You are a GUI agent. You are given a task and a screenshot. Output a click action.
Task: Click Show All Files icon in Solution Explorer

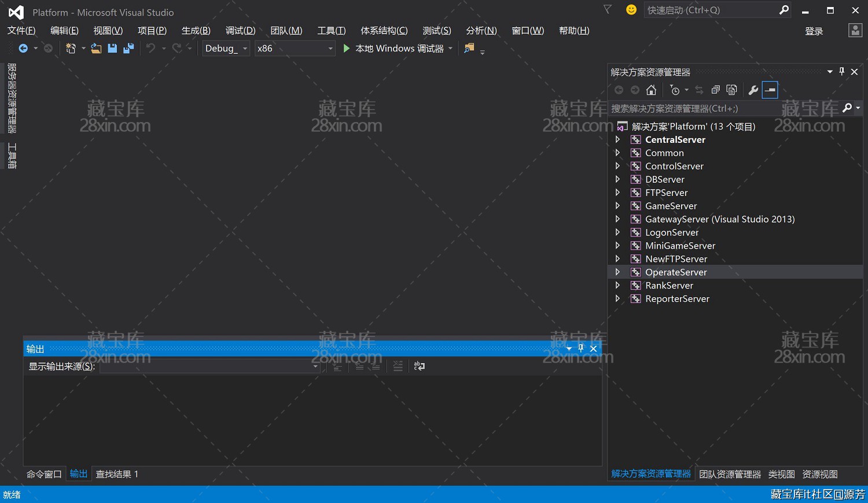pyautogui.click(x=731, y=90)
